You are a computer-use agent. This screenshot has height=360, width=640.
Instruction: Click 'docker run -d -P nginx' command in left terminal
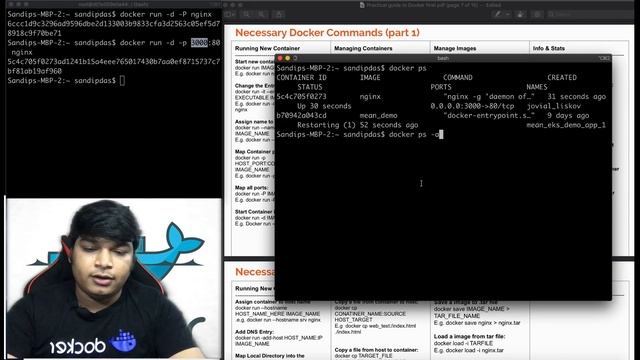166,14
